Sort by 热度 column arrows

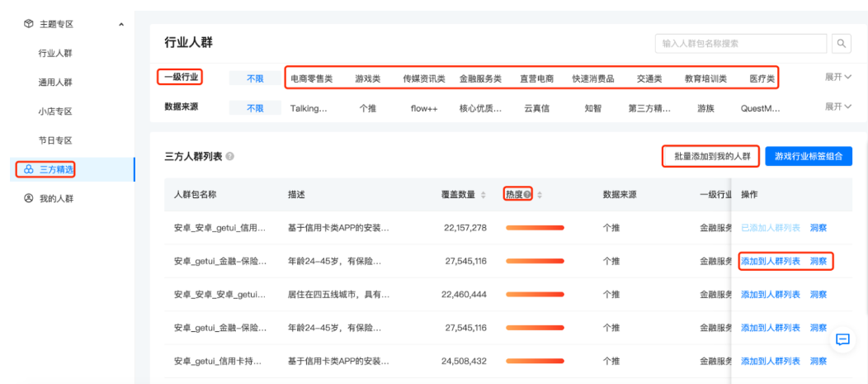pos(540,195)
